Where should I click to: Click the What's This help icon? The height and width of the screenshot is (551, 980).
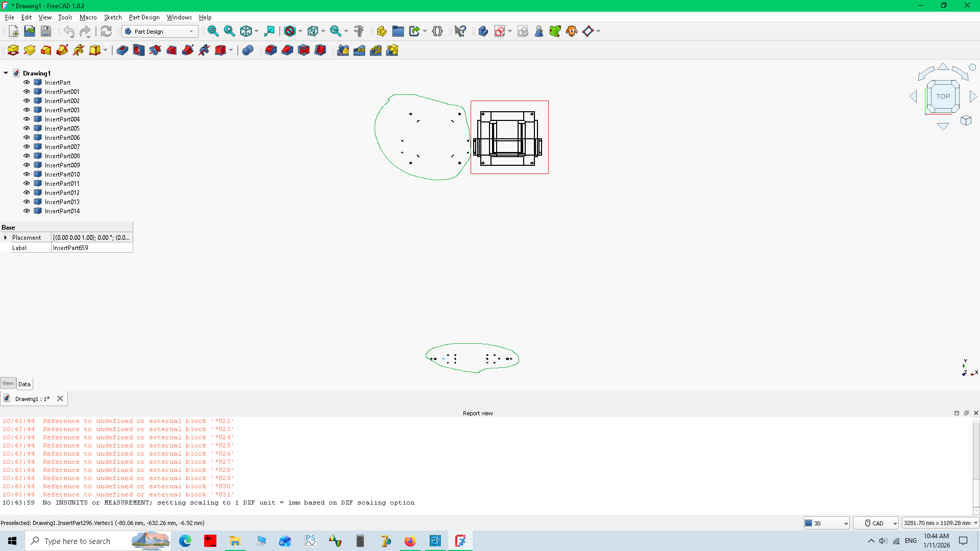(460, 31)
